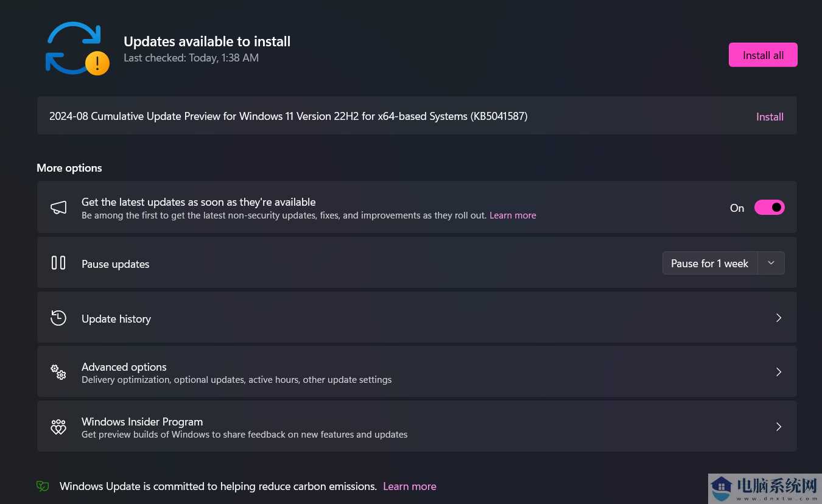This screenshot has height=504, width=822.
Task: Toggle off Get the latest updates switch
Action: 770,208
